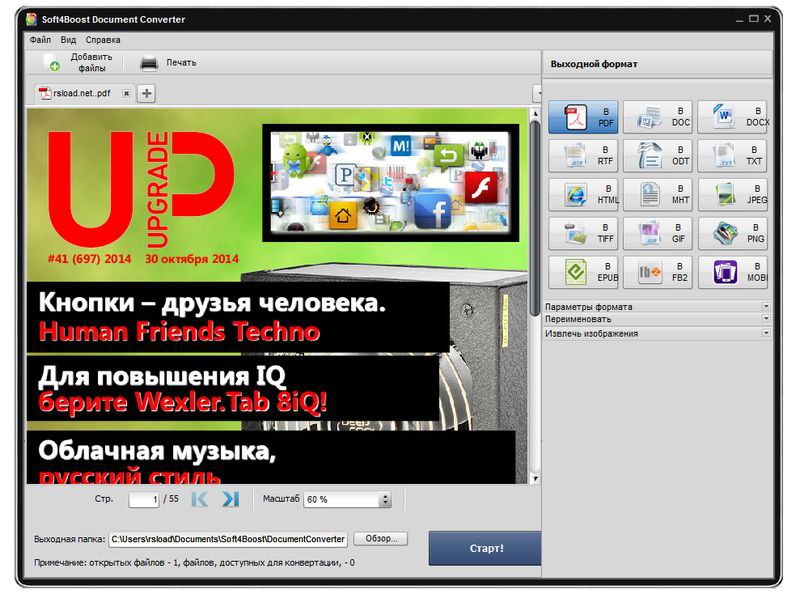The width and height of the screenshot is (800, 594).
Task: Go to the first page arrow
Action: (199, 499)
